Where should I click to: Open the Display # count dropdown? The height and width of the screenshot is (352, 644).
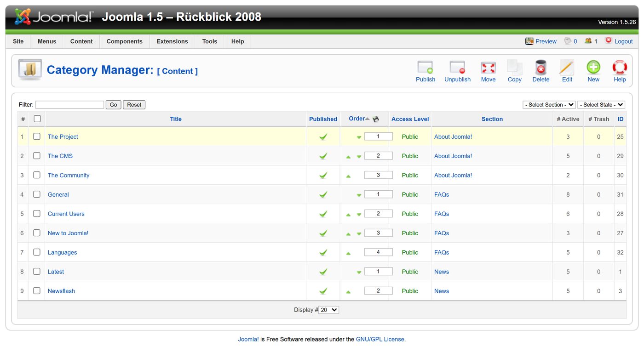(x=328, y=310)
